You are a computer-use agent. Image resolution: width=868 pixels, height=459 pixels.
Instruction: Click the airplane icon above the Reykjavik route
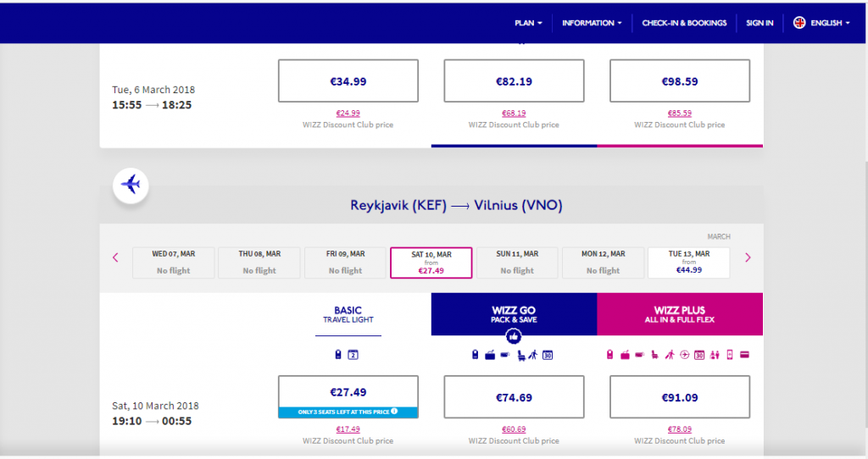point(131,185)
